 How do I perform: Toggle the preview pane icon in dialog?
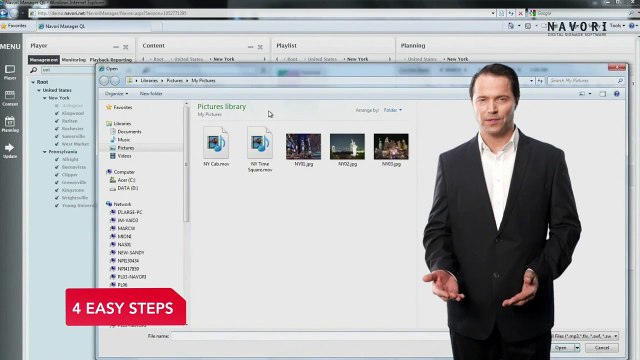point(603,94)
